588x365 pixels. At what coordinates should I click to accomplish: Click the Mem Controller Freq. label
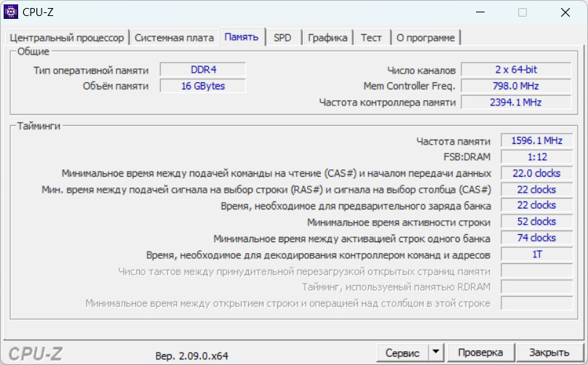click(409, 87)
